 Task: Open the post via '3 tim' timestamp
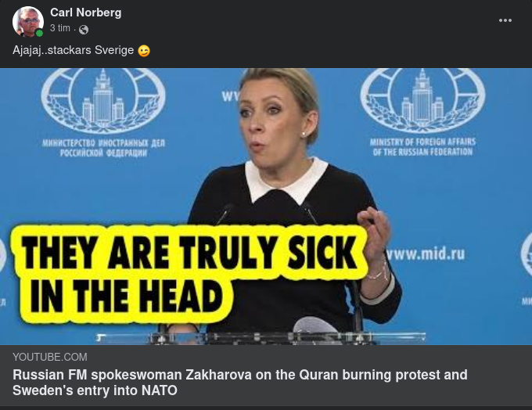point(59,28)
